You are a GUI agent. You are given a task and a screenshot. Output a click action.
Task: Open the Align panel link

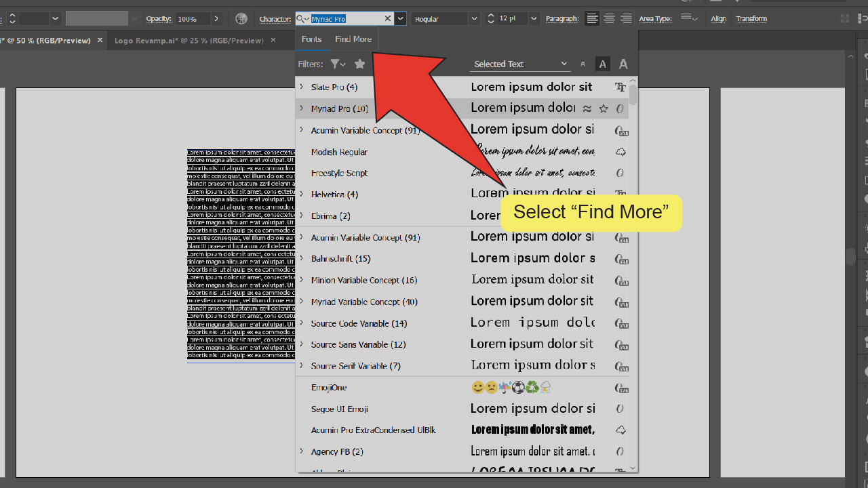pyautogui.click(x=718, y=19)
